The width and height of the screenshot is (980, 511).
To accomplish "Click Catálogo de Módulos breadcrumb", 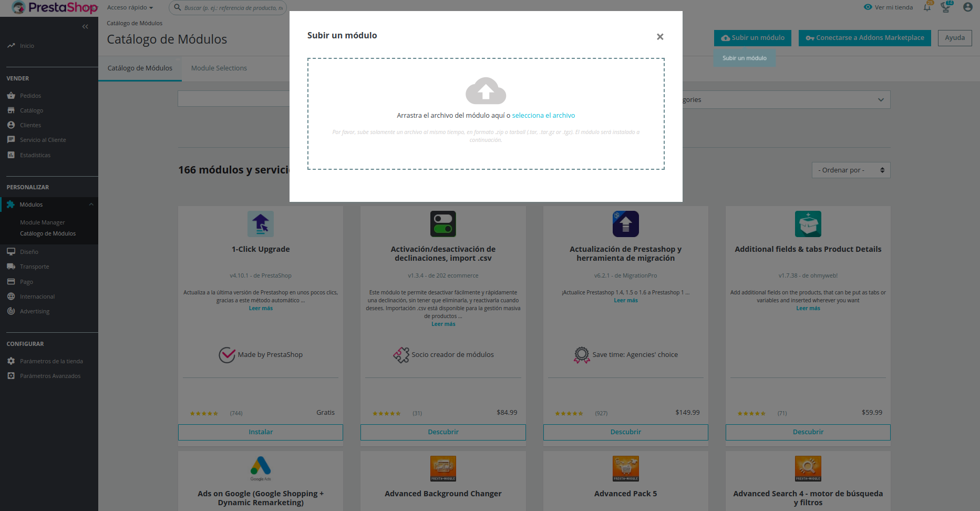I will (x=135, y=23).
